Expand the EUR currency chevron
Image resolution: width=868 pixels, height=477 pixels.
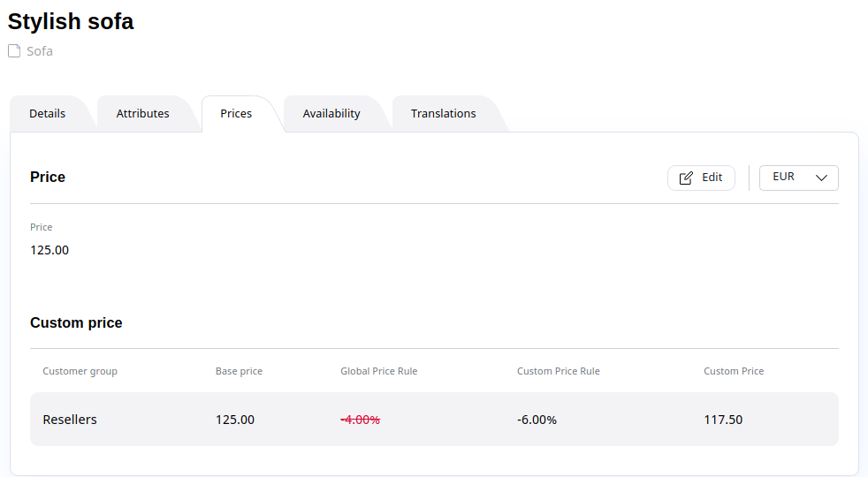821,178
